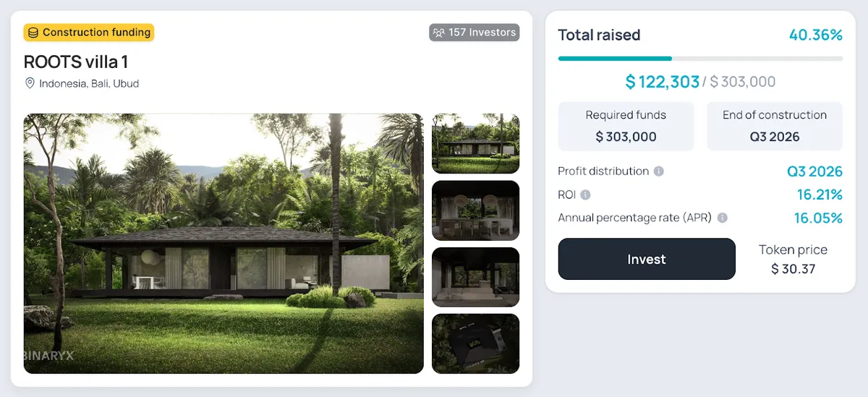The image size is (868, 397).
Task: Click the info icon next to ROI
Action: click(x=585, y=195)
